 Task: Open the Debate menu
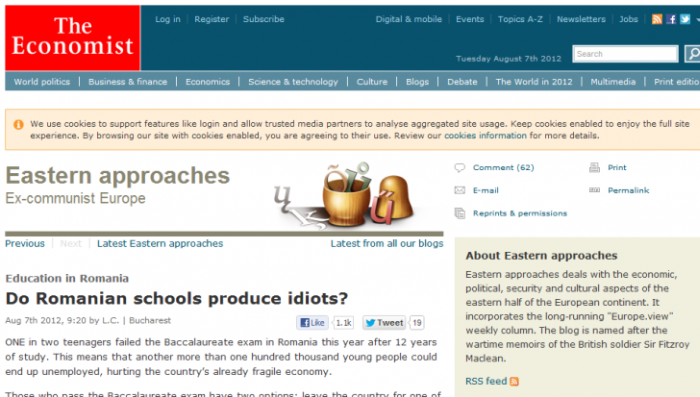(x=462, y=82)
